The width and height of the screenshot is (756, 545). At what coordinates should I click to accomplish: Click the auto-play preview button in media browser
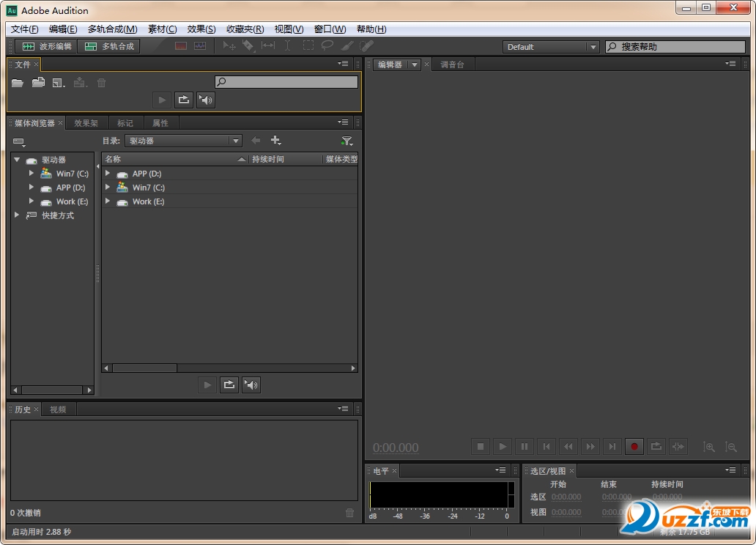(207, 385)
